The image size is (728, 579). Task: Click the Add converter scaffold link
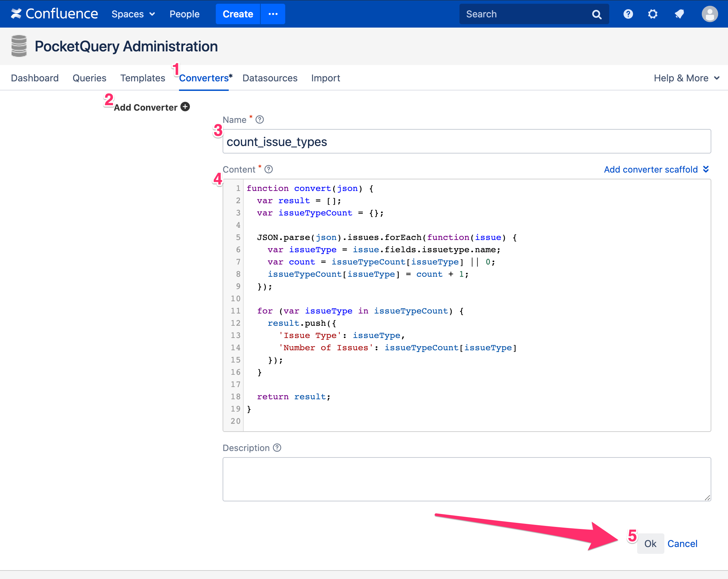(x=651, y=169)
